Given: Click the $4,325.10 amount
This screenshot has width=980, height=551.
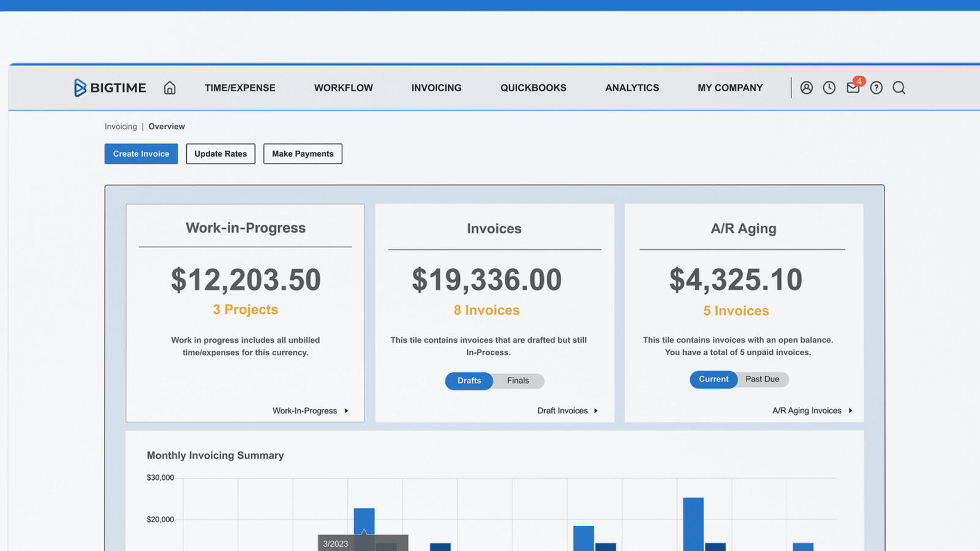Looking at the screenshot, I should [x=736, y=280].
